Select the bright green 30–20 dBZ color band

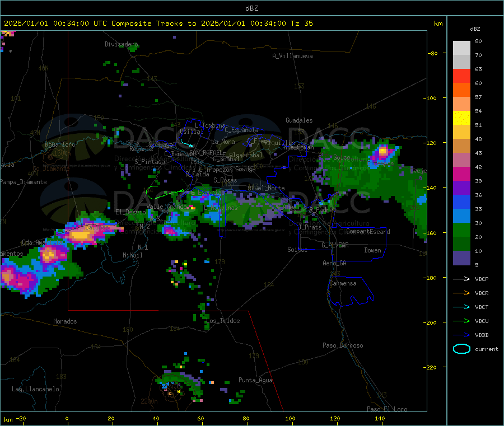[x=461, y=230]
